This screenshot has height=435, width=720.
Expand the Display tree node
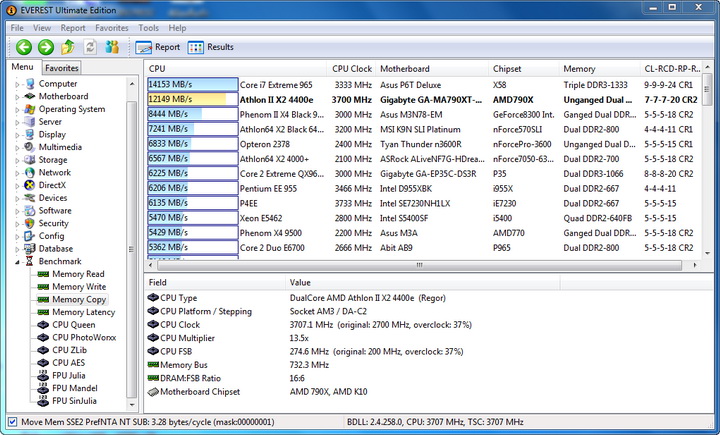pos(17,135)
